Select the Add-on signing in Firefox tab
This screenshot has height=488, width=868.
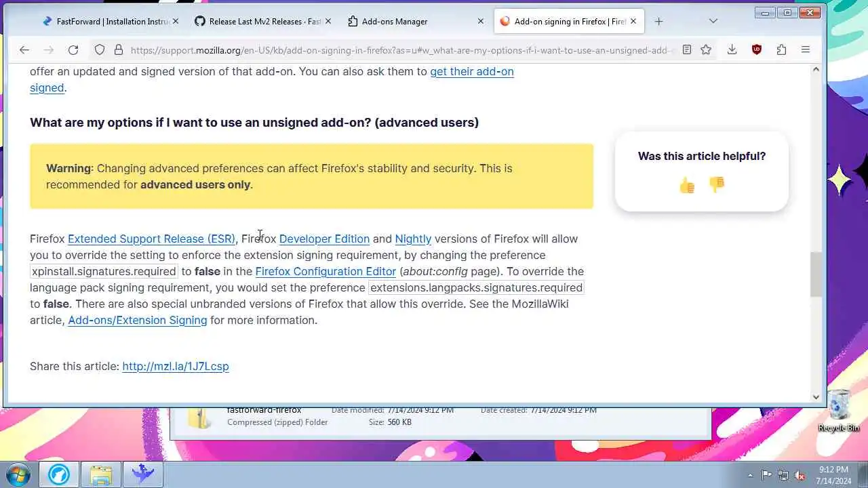(569, 21)
